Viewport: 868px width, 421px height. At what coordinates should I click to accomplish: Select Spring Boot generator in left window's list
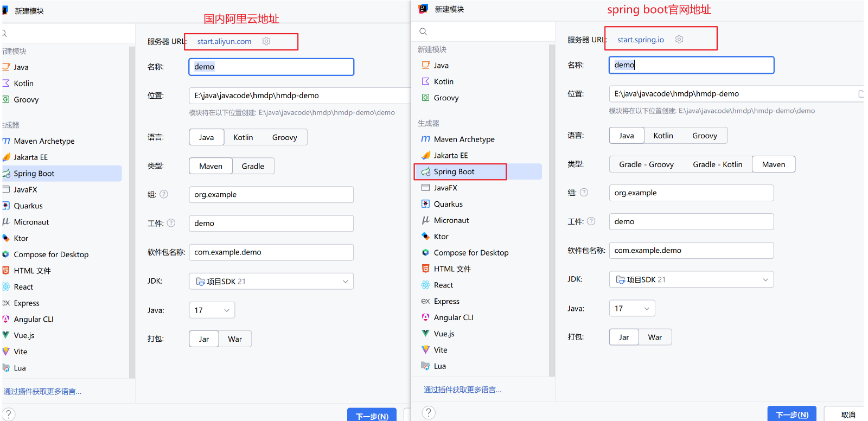(62, 174)
